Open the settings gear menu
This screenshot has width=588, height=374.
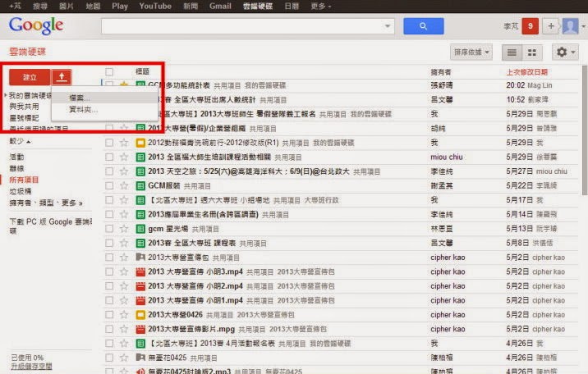pyautogui.click(x=565, y=52)
